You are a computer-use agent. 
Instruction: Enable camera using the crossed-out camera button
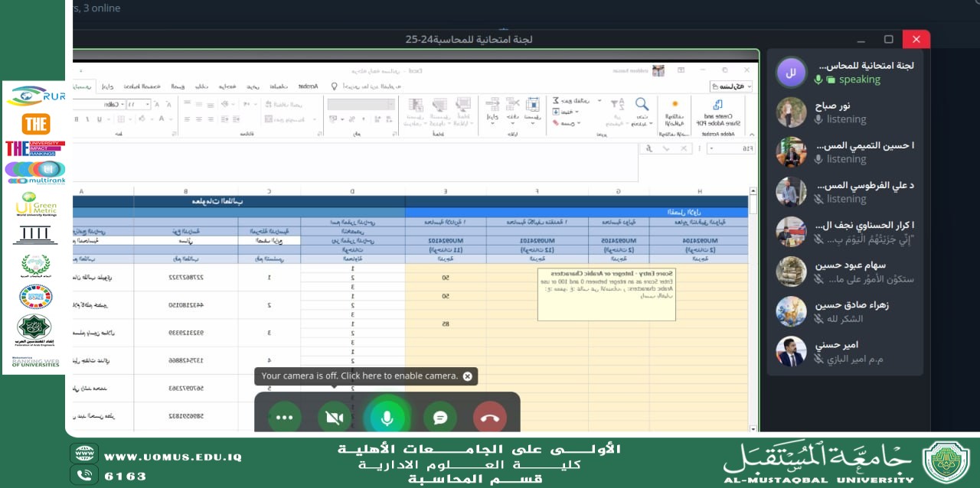[335, 418]
